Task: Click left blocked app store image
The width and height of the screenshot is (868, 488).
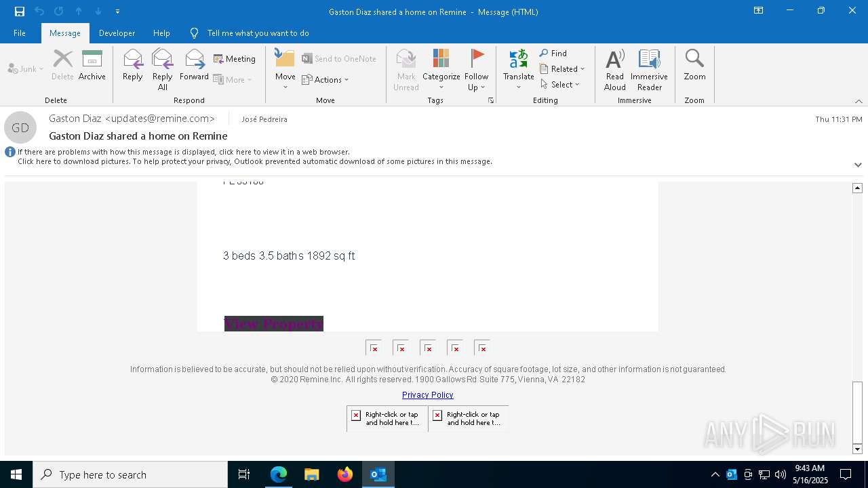Action: click(387, 418)
